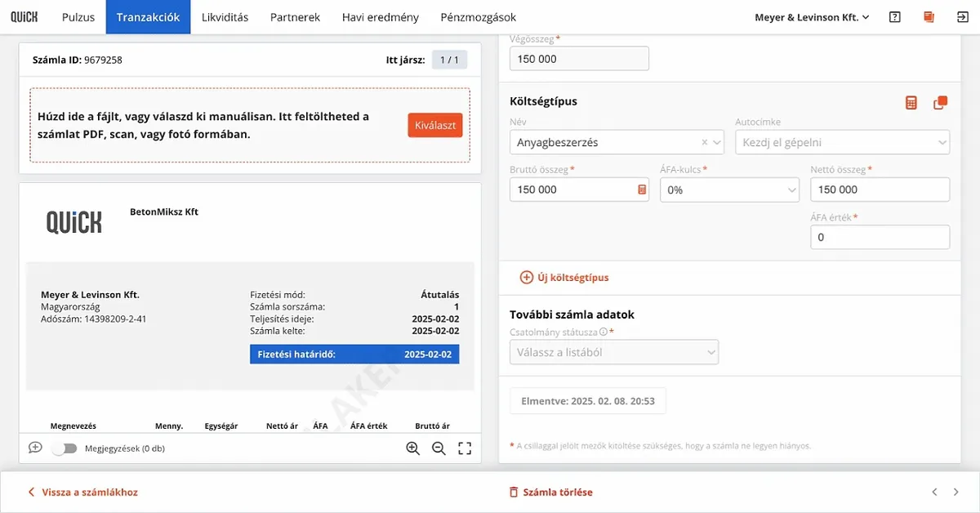Screen dimensions: 980x513
Task: Click the BetonMiksz Kft supplier name
Action: coord(164,212)
